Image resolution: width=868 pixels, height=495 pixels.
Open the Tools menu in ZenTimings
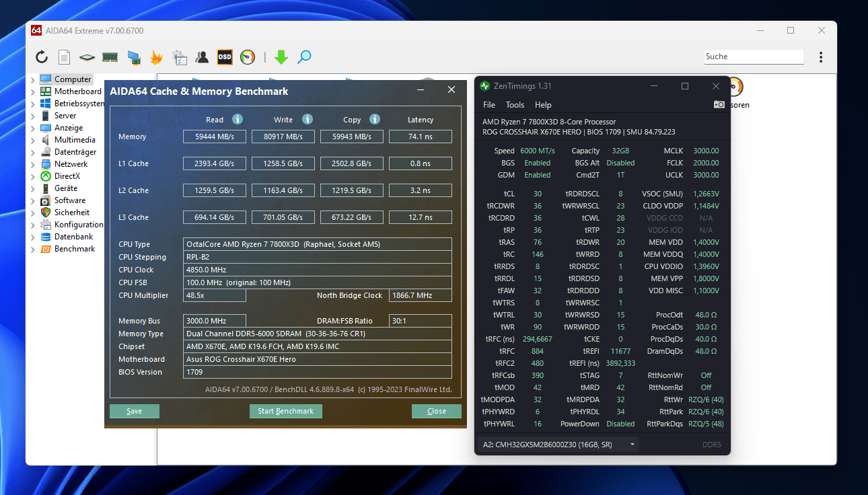pos(515,105)
